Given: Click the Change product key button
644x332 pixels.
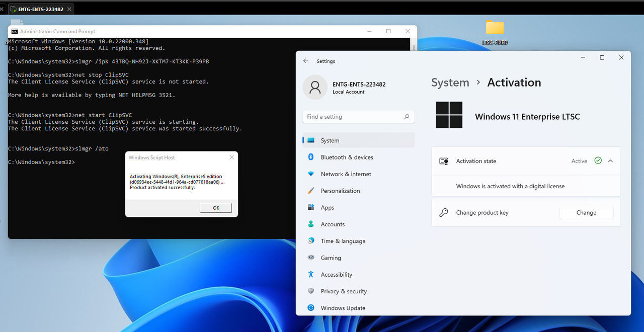Looking at the screenshot, I should pos(586,213).
